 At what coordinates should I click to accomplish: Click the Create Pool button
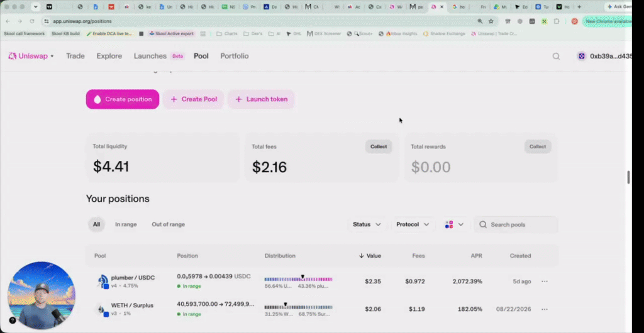click(194, 99)
